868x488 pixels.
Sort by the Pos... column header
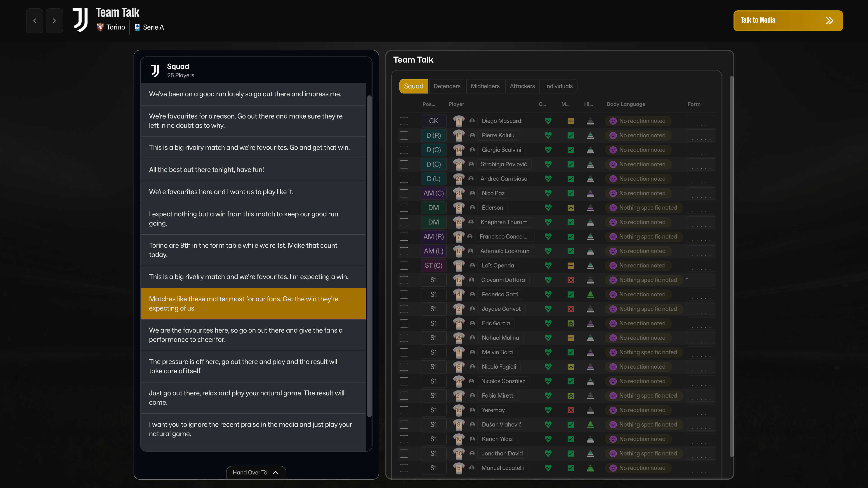click(x=428, y=104)
